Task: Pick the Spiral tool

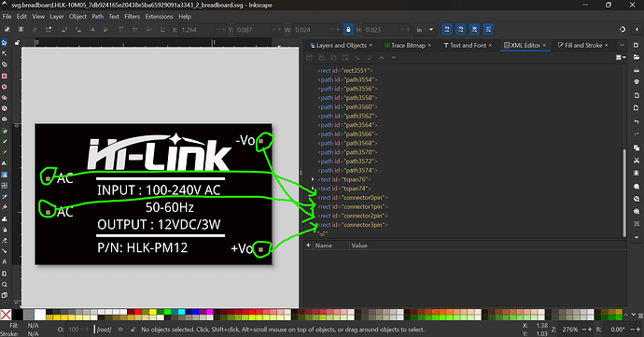Action: click(5, 119)
